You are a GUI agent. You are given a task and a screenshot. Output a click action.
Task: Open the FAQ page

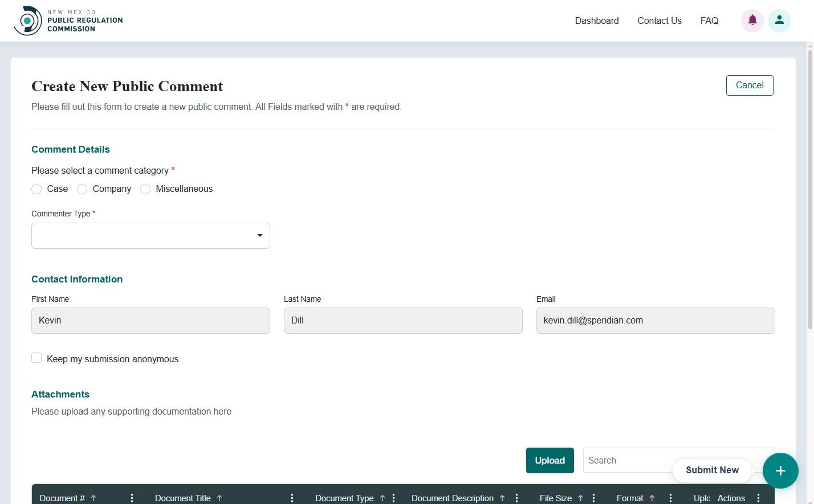pyautogui.click(x=709, y=21)
